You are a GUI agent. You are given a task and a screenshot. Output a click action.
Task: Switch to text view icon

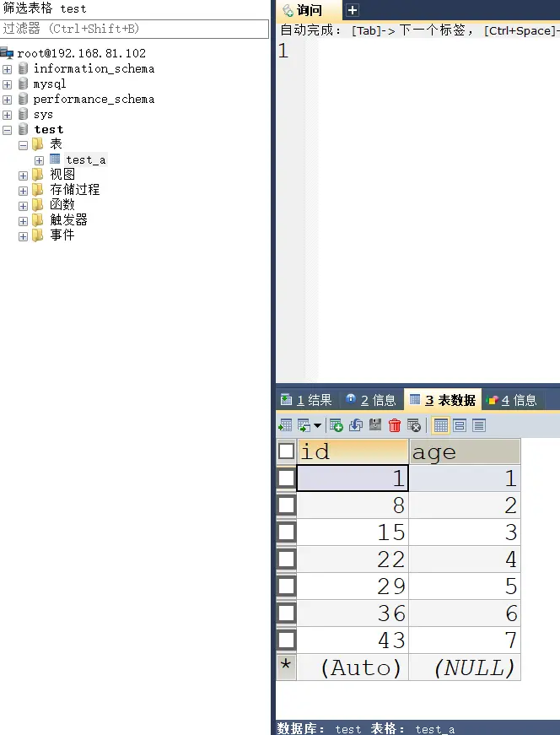[479, 425]
